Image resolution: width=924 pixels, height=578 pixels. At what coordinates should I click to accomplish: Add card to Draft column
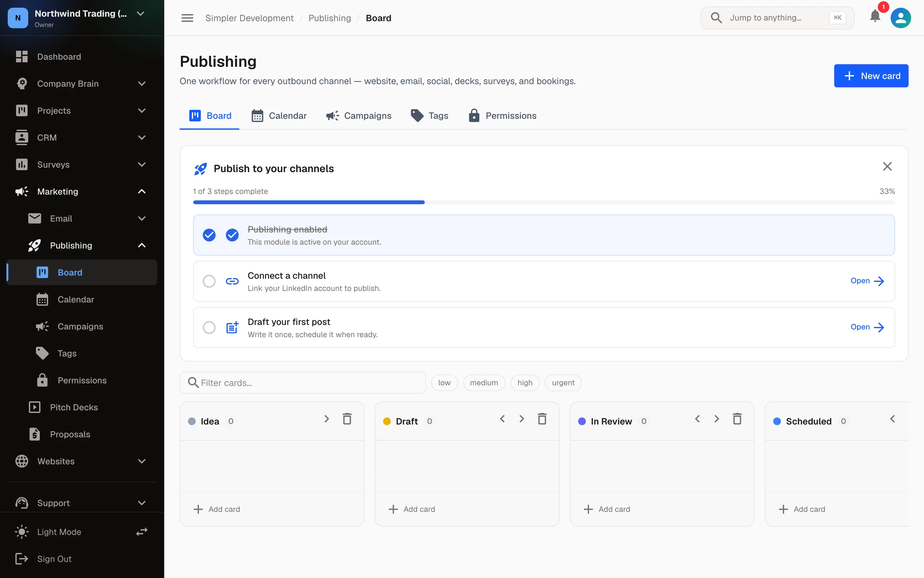pos(412,509)
